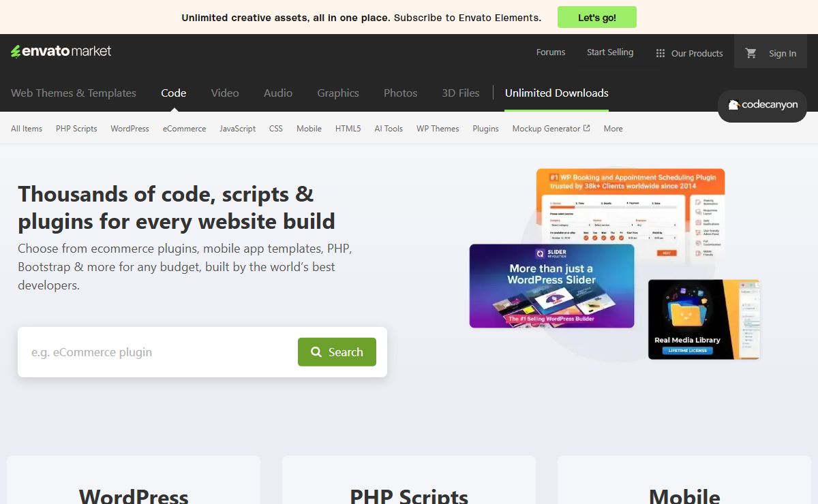Open CSS subcategory

(x=276, y=129)
